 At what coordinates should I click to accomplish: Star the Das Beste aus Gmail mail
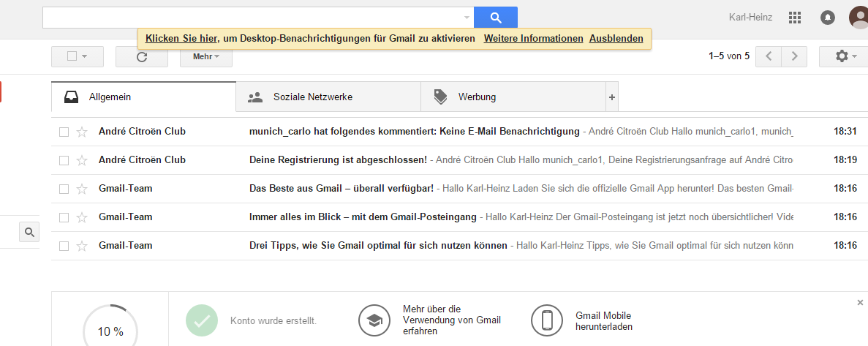(x=82, y=189)
